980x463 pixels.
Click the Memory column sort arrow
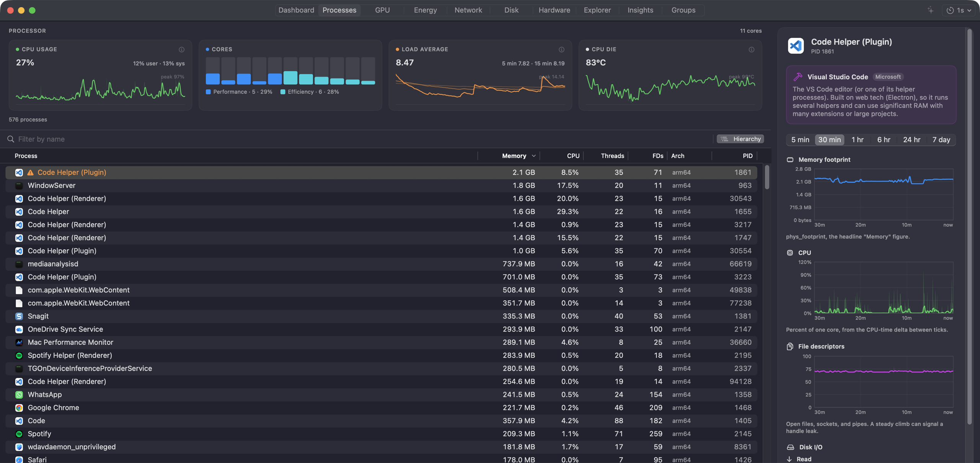tap(533, 156)
